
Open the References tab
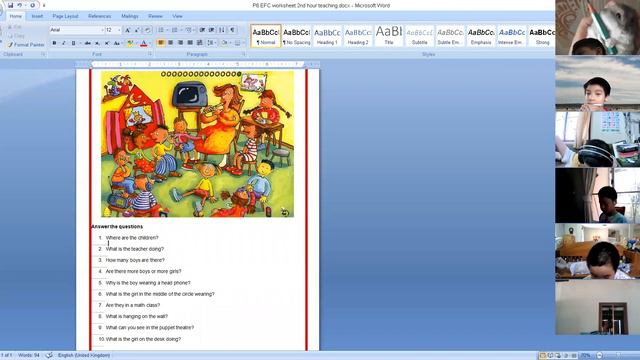tap(100, 16)
